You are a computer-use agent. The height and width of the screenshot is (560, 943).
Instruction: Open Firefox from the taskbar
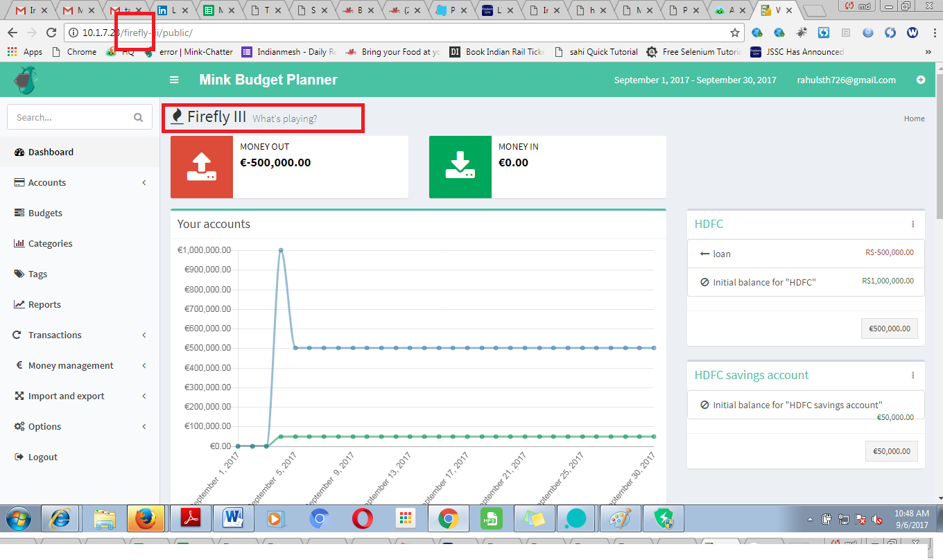coord(146,518)
